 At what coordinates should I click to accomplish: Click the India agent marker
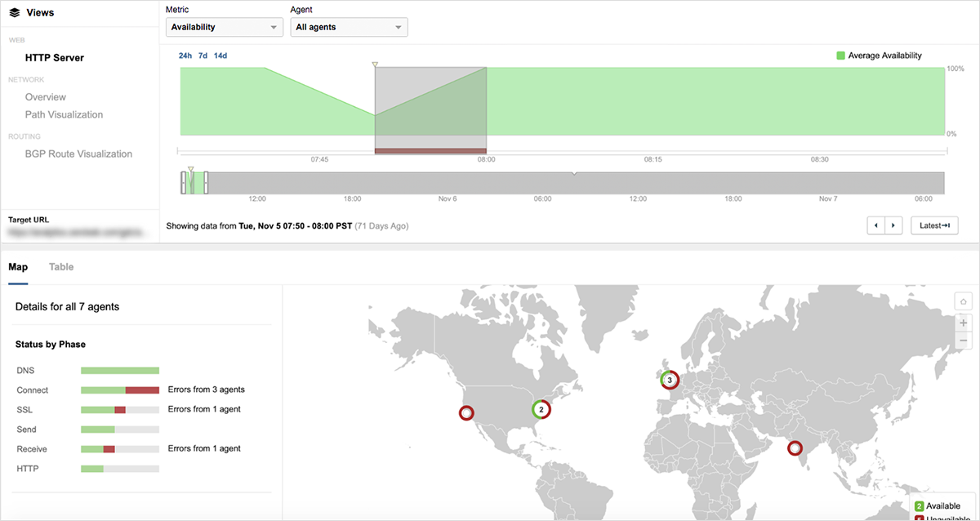(794, 448)
